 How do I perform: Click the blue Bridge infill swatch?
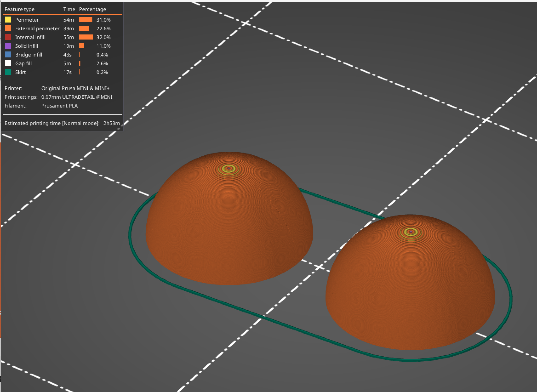(8, 55)
